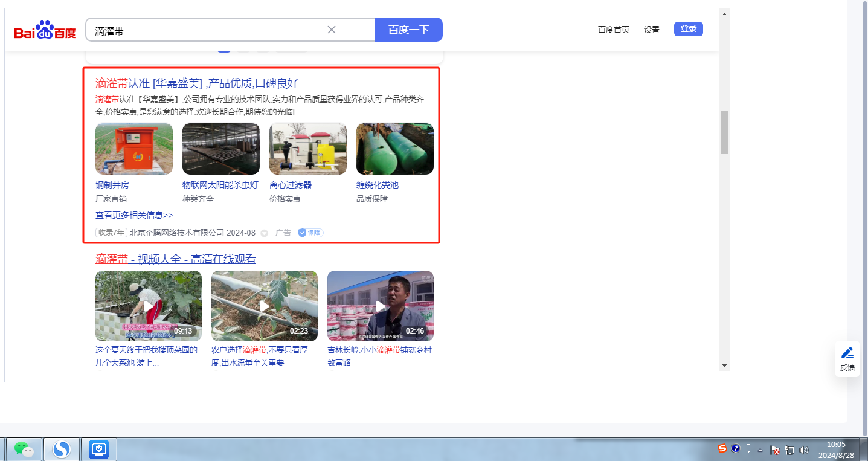
Task: Open the 钢制井房 product link
Action: (112, 185)
